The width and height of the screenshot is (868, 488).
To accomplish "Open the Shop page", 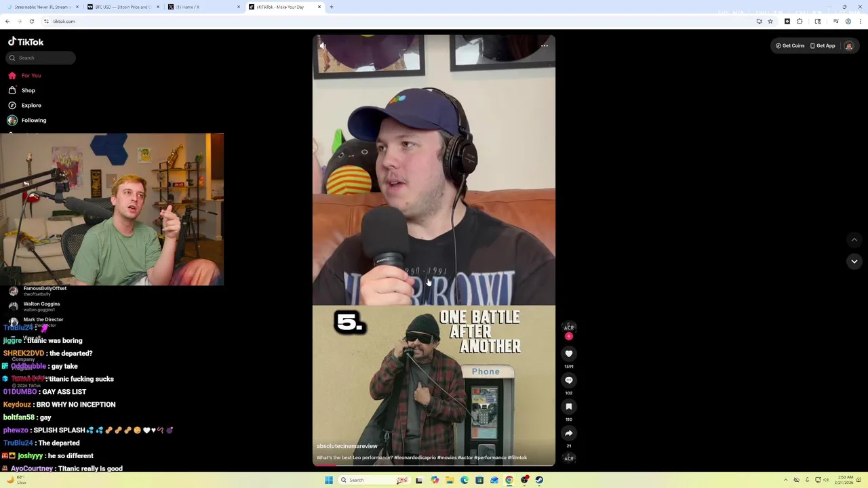I will point(22,90).
